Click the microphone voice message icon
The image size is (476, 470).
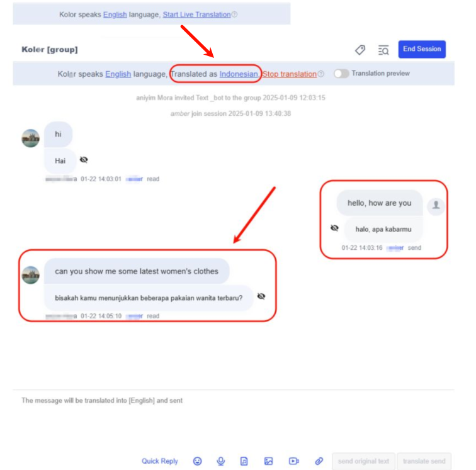tap(221, 461)
